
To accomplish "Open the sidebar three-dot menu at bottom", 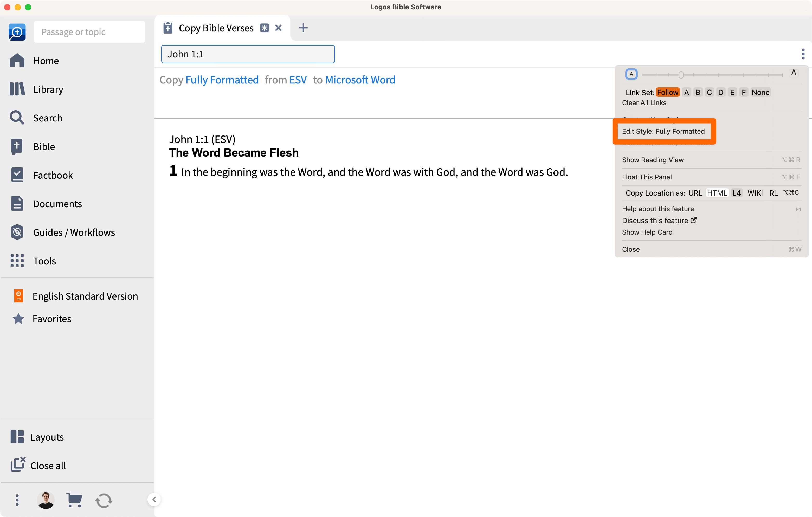I will coord(17,500).
